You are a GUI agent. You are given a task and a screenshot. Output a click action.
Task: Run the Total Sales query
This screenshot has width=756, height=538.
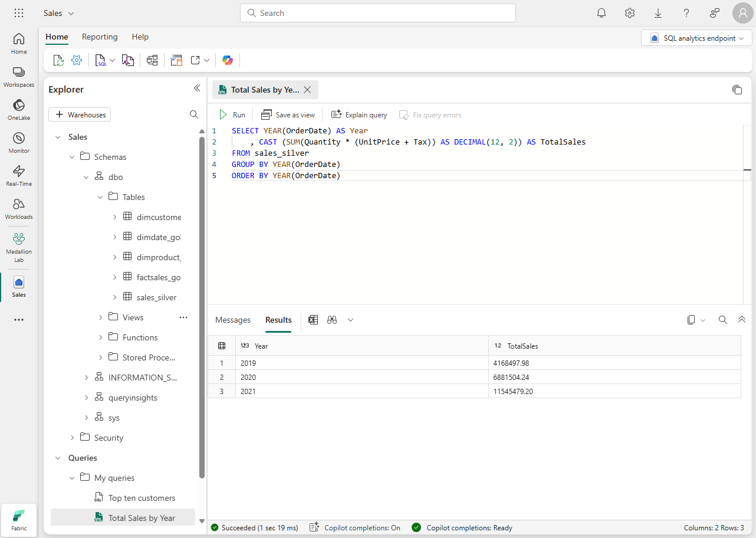tap(232, 114)
